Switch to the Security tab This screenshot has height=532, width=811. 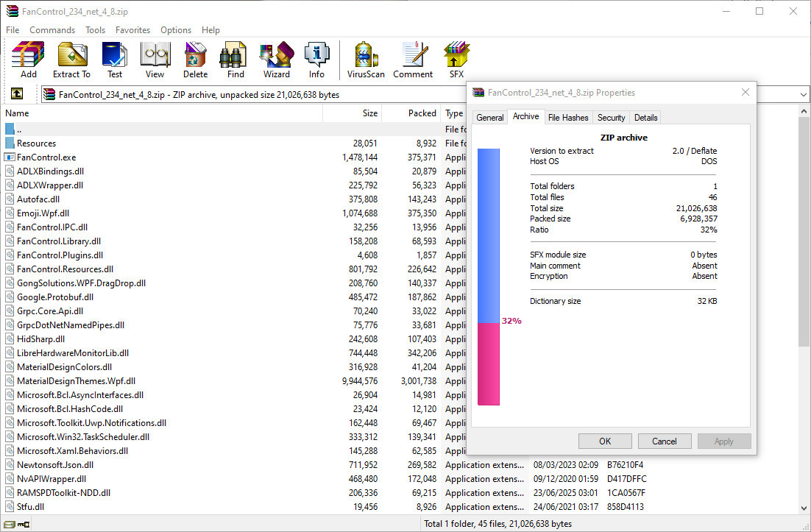tap(611, 118)
